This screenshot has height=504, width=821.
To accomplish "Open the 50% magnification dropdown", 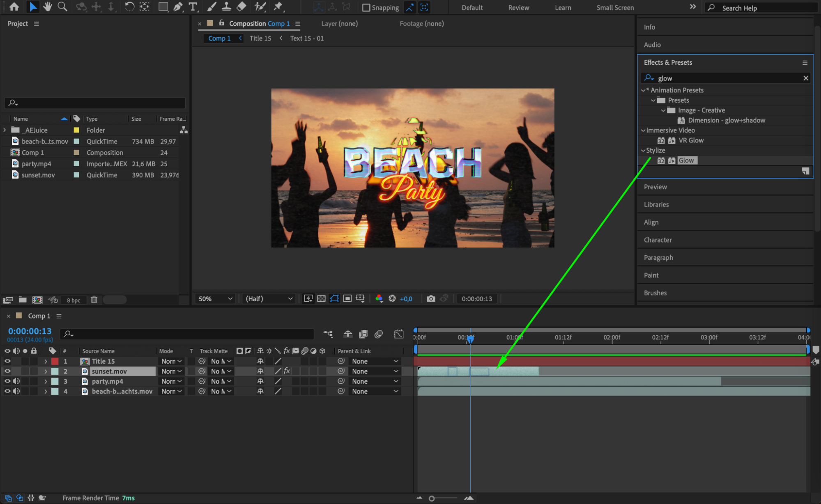I will [215, 298].
